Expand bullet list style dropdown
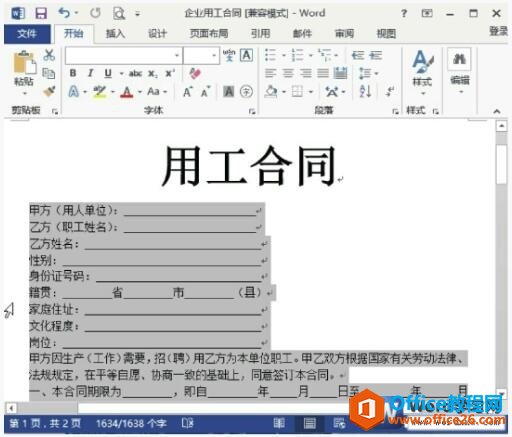The height and width of the screenshot is (437, 512). click(284, 55)
